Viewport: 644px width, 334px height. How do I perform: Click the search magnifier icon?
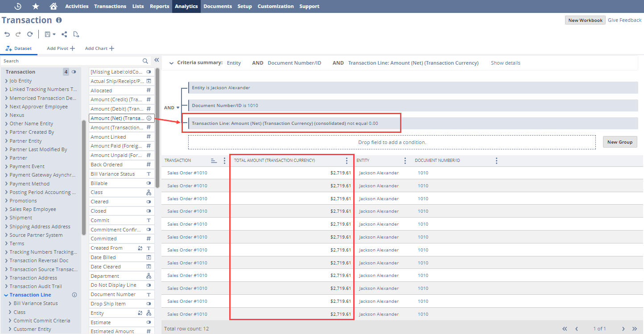tap(145, 61)
